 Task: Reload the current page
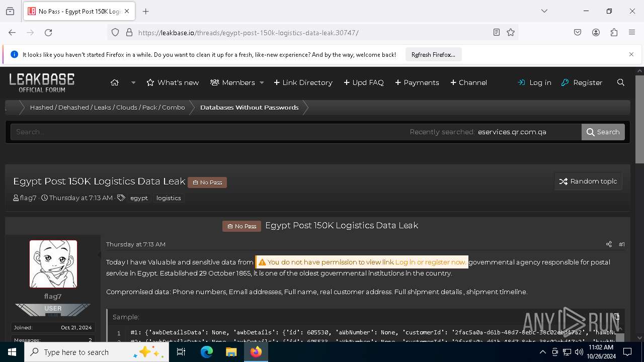click(x=48, y=32)
